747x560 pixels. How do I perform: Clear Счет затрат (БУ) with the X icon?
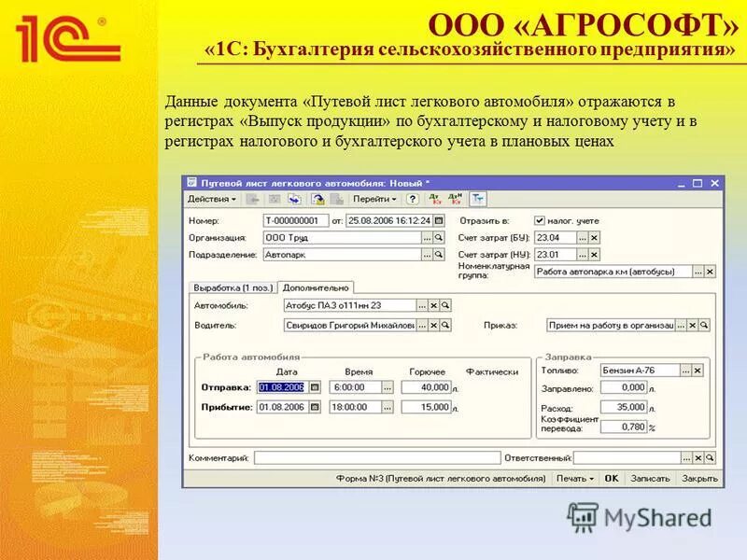click(x=592, y=239)
